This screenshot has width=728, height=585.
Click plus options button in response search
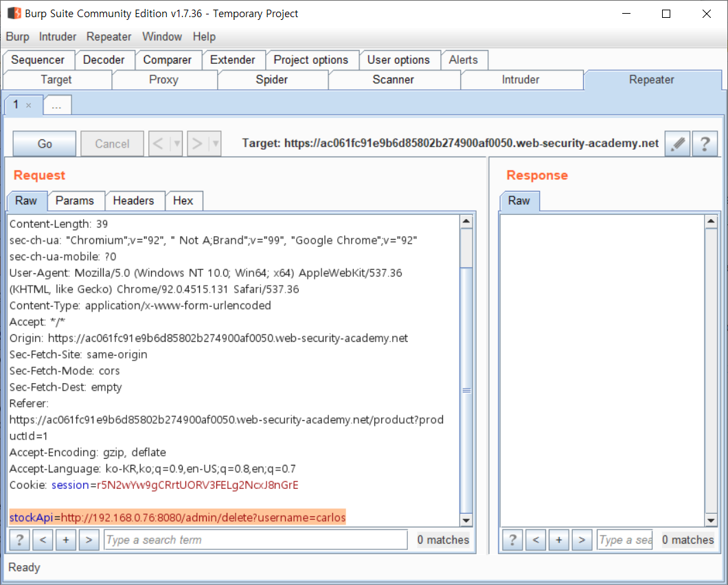pos(559,540)
